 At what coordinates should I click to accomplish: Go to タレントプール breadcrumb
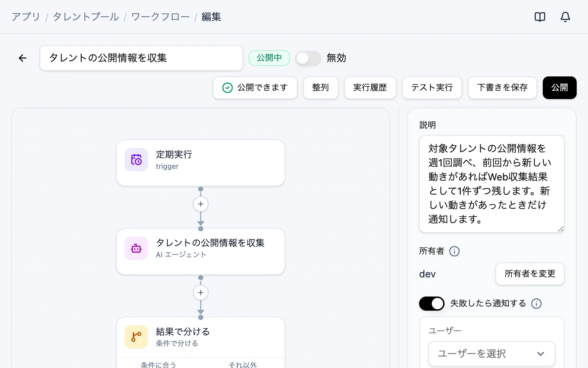pyautogui.click(x=86, y=17)
